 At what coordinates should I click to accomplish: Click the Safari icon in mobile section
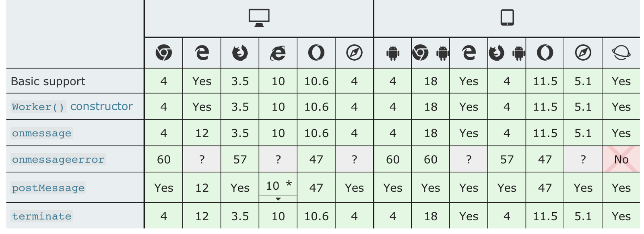(583, 53)
